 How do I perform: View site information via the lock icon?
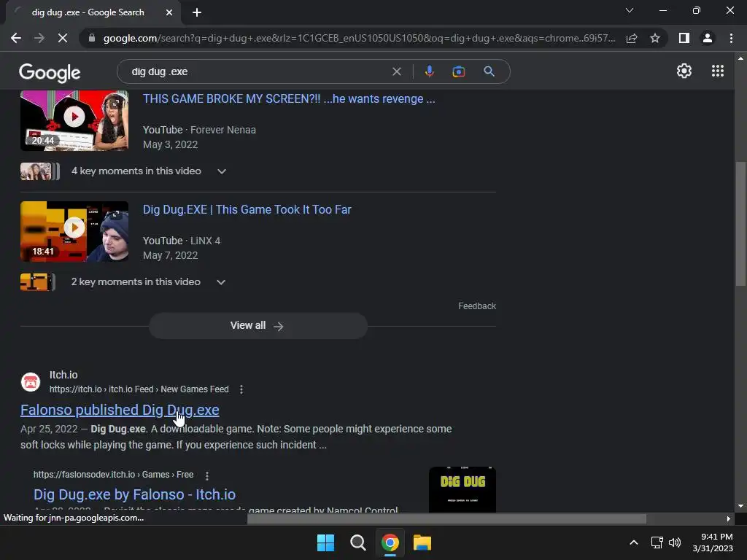92,38
